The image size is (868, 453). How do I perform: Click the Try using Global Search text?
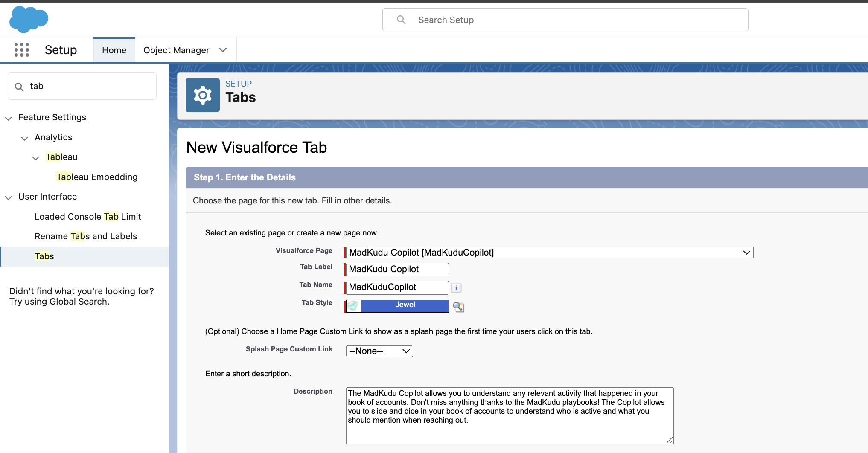(x=59, y=302)
